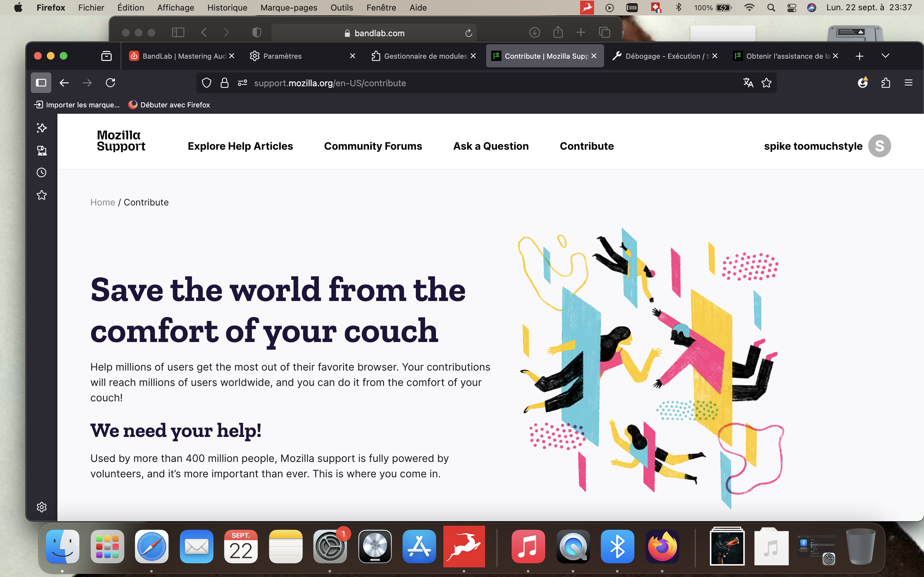924x577 pixels.
Task: Open tracking protection shield icon
Action: (207, 83)
